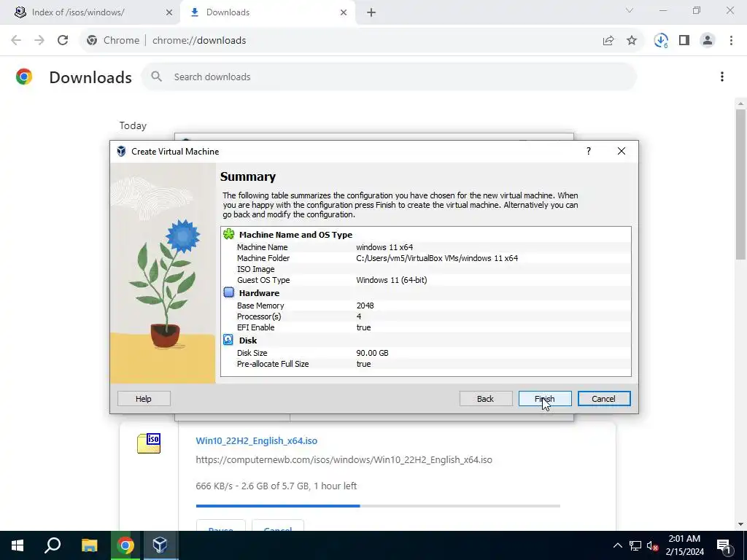Share this page from the address bar
Image resolution: width=747 pixels, height=560 pixels.
(608, 41)
